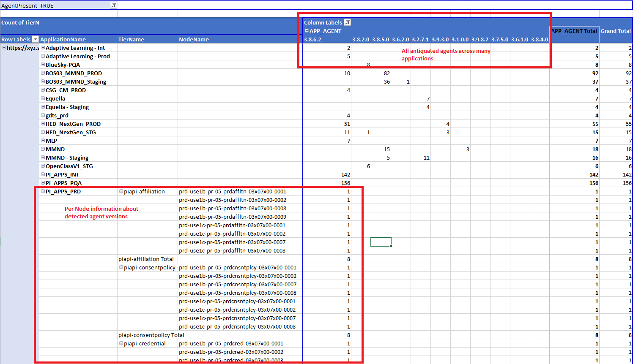Image resolution: width=633 pixels, height=364 pixels.
Task: Open the Row Labels filter dropdown
Action: click(x=36, y=39)
